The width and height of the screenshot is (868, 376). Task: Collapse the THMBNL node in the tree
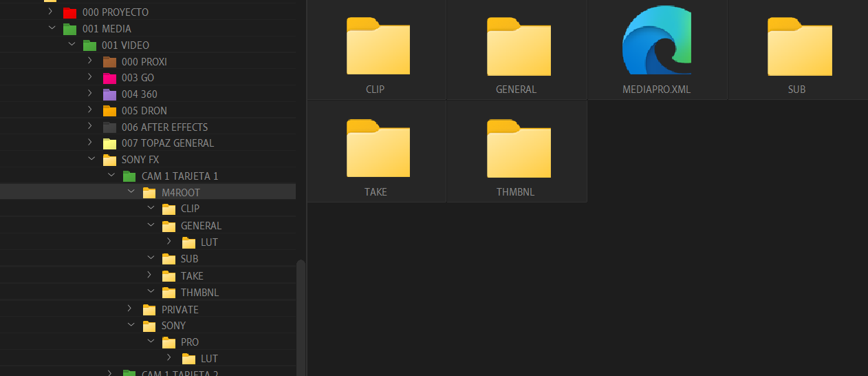pyautogui.click(x=150, y=292)
